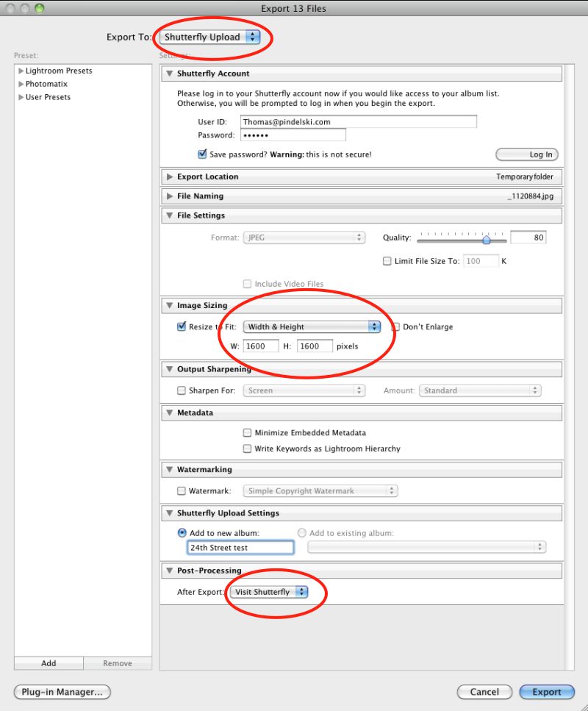588x711 pixels.
Task: Toggle Include Video Files checkbox
Action: pos(247,284)
